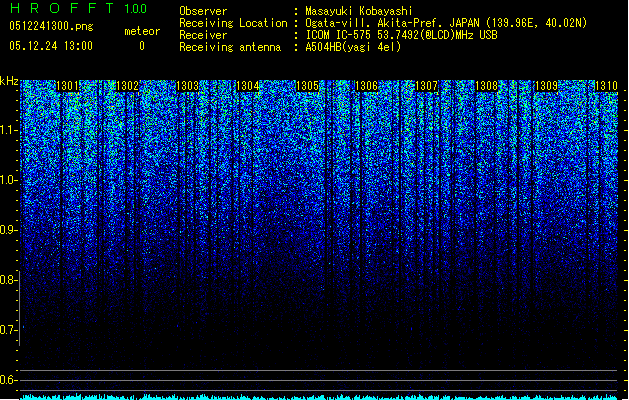Click the HROFFT 1.0.0 title text
Image resolution: width=629 pixels, height=400 pixels.
(x=78, y=8)
